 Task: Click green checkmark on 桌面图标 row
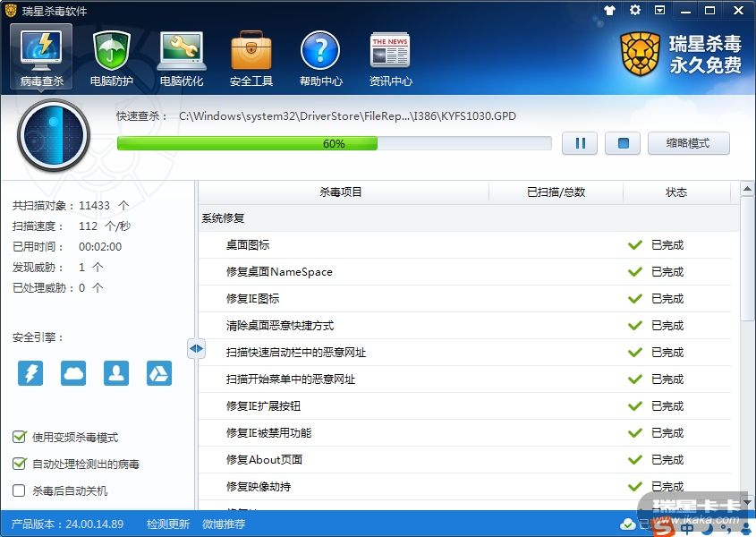(635, 245)
